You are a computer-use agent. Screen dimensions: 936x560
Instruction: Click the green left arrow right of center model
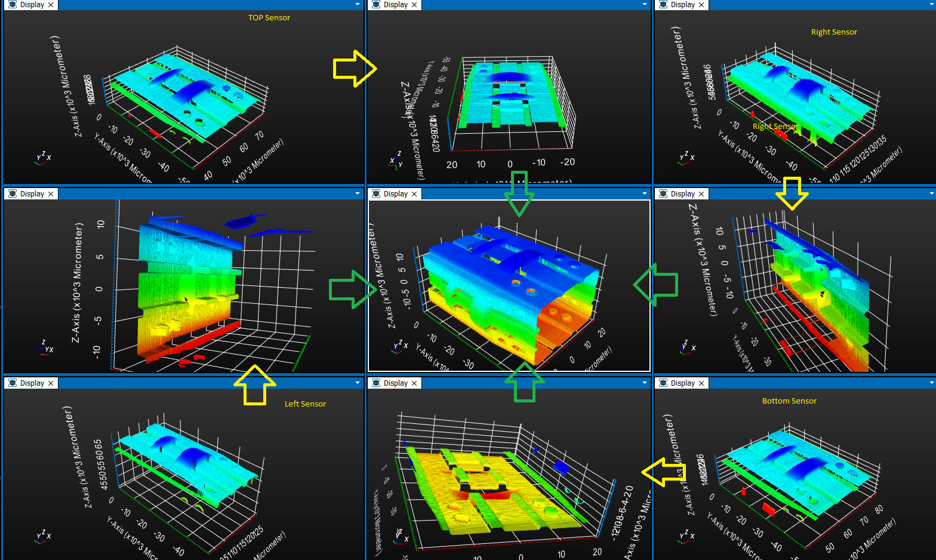655,285
